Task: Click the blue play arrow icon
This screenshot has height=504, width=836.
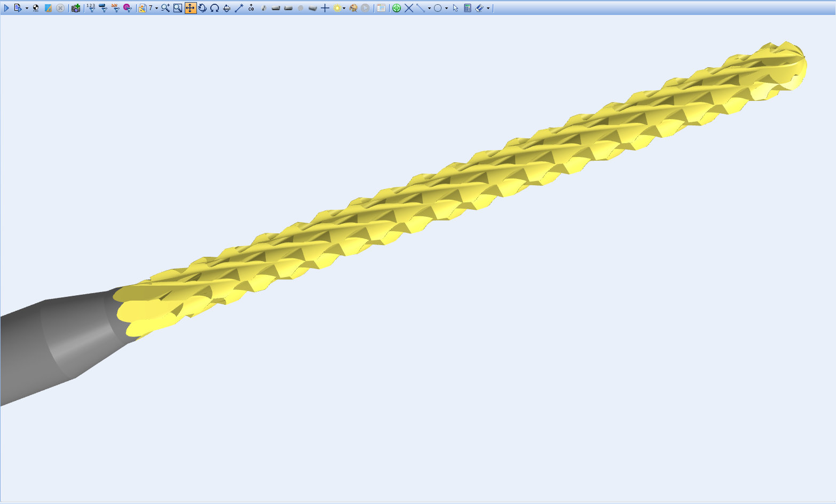Action: (x=6, y=8)
